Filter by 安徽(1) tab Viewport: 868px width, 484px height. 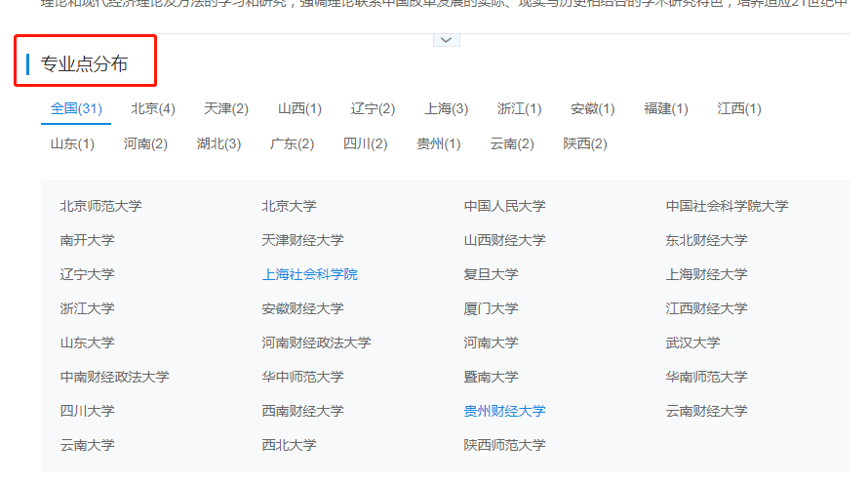pyautogui.click(x=592, y=108)
